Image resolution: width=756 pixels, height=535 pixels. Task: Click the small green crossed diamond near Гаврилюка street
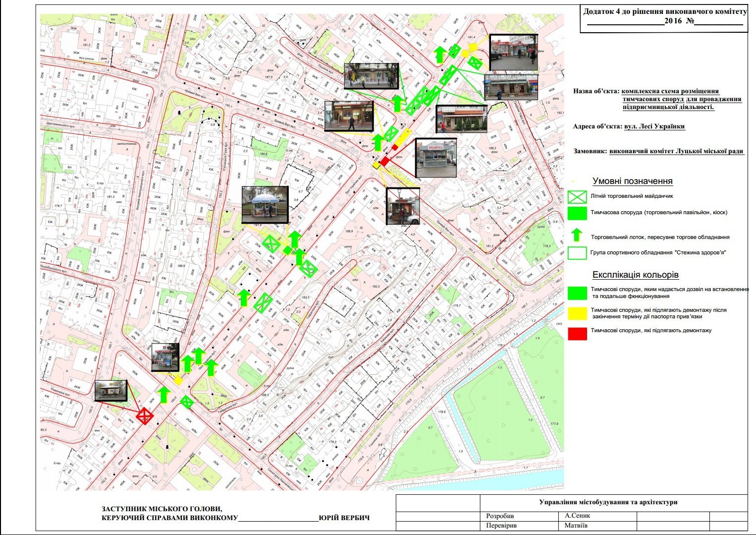[x=186, y=402]
